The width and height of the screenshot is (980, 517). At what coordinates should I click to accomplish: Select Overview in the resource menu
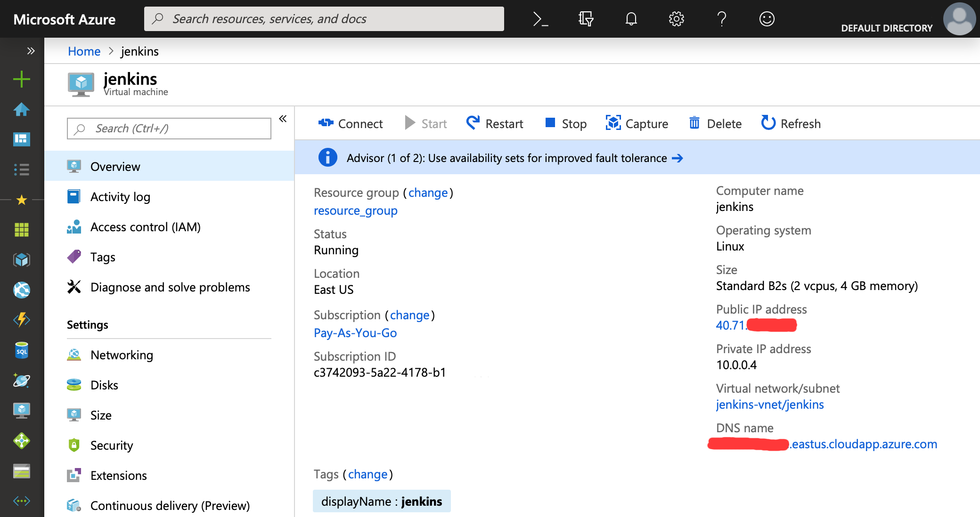pos(169,166)
